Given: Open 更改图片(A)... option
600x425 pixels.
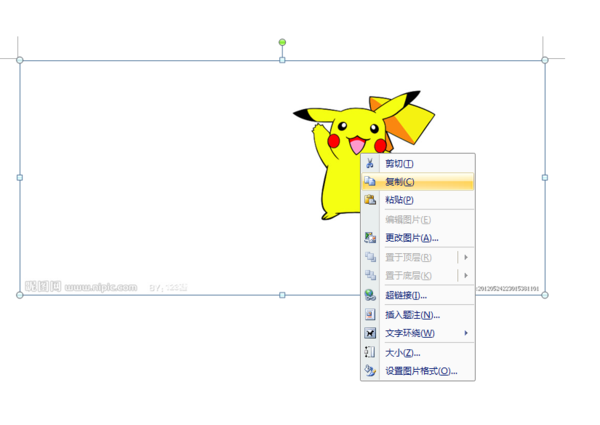Looking at the screenshot, I should tap(418, 238).
